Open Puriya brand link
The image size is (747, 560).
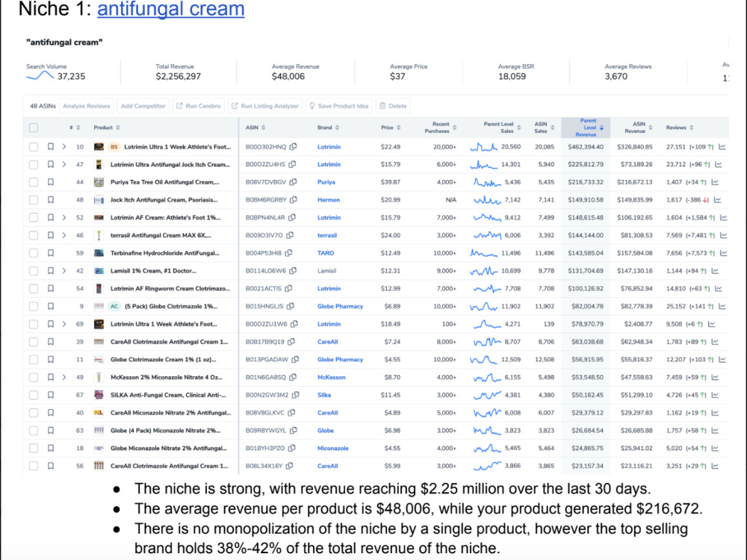click(x=326, y=182)
